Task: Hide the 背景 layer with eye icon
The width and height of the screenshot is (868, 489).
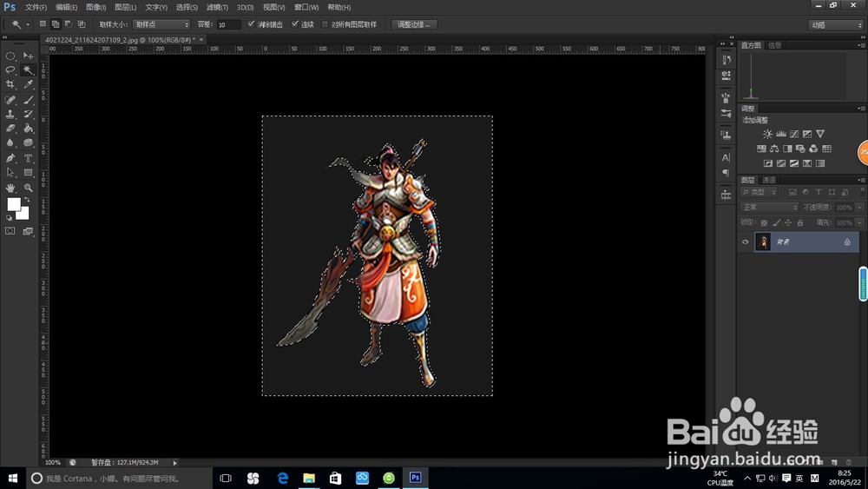Action: [x=745, y=242]
